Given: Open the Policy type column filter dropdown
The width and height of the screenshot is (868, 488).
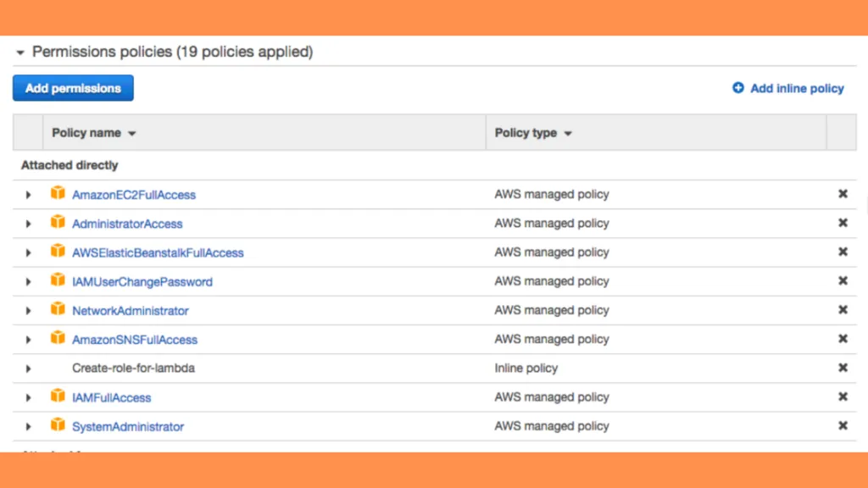Looking at the screenshot, I should [568, 134].
